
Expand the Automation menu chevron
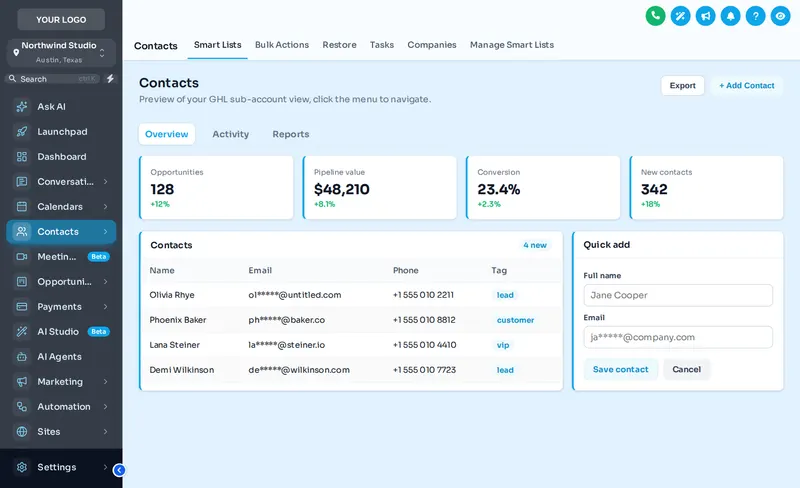pos(106,407)
